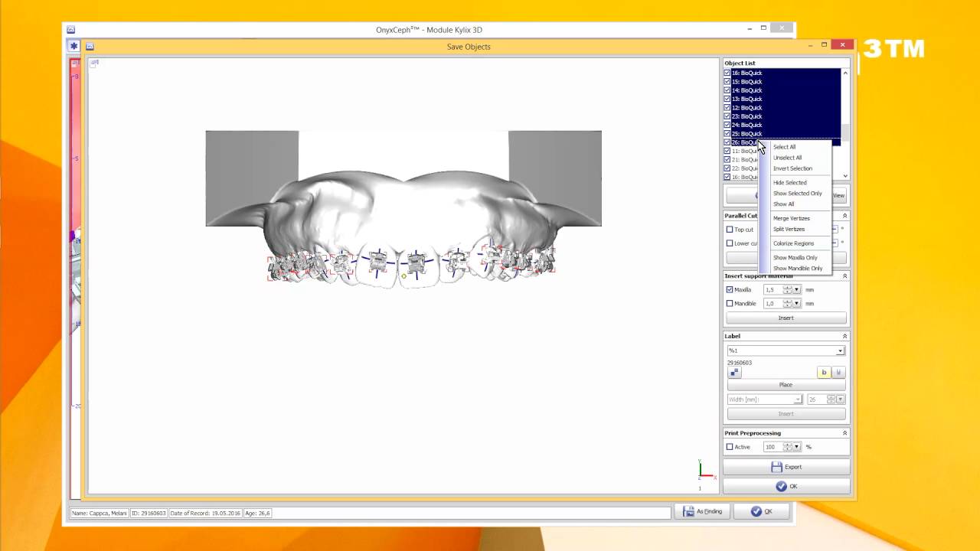This screenshot has height=551, width=980.
Task: Uncheck the 16: BioQuick top object
Action: point(727,73)
